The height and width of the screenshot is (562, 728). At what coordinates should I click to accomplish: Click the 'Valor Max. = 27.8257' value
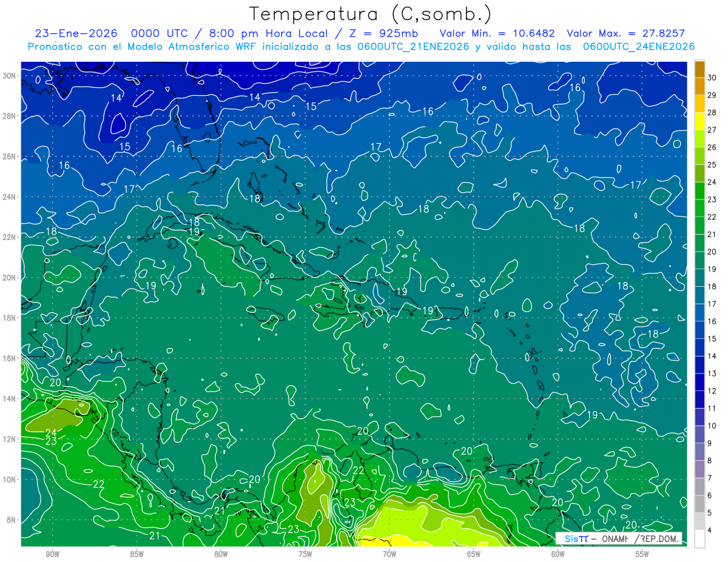pyautogui.click(x=625, y=34)
